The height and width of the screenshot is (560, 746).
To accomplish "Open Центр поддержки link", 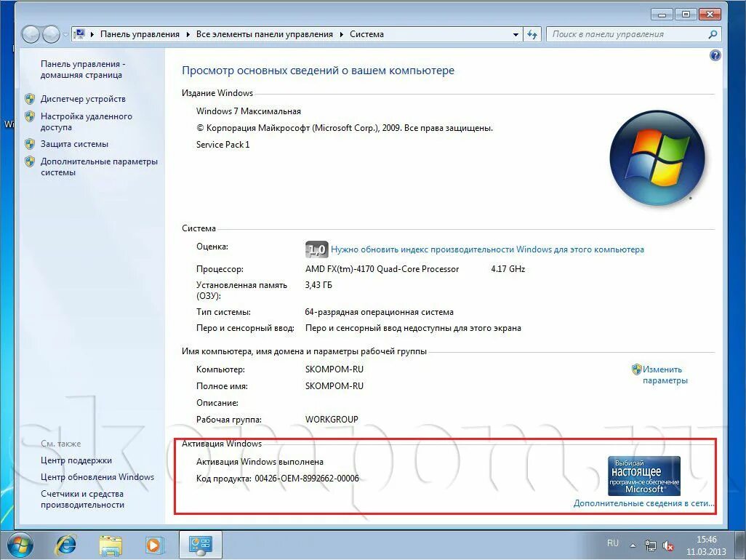I will 76,460.
